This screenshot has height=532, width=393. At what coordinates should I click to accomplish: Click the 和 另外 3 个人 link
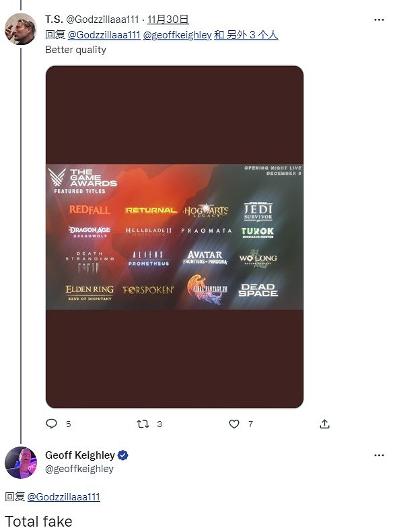point(246,34)
